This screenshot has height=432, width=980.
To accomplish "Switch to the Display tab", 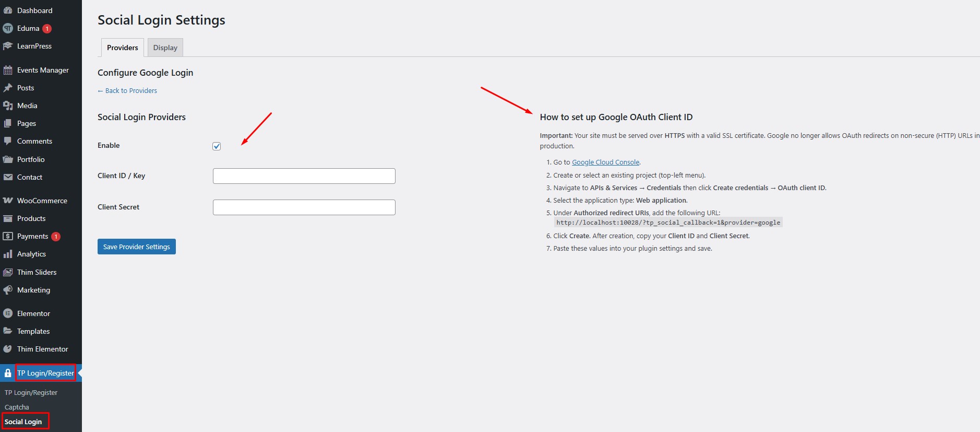I will [x=165, y=48].
